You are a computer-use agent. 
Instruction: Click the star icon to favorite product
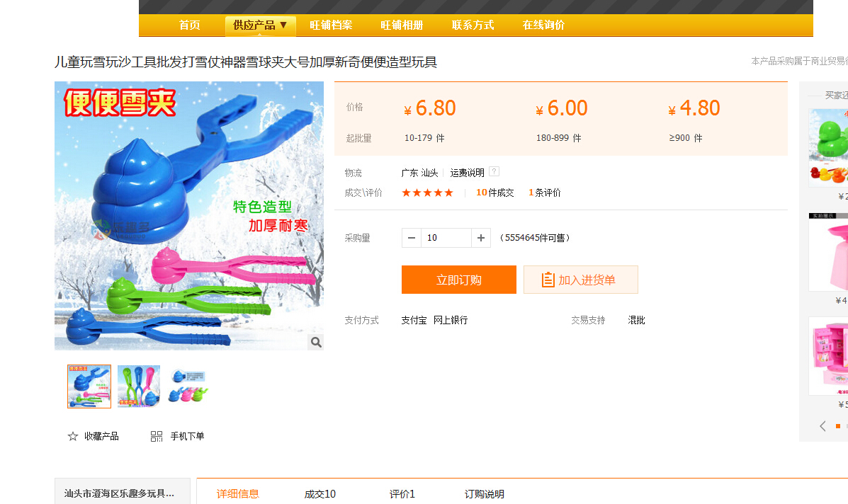[73, 437]
